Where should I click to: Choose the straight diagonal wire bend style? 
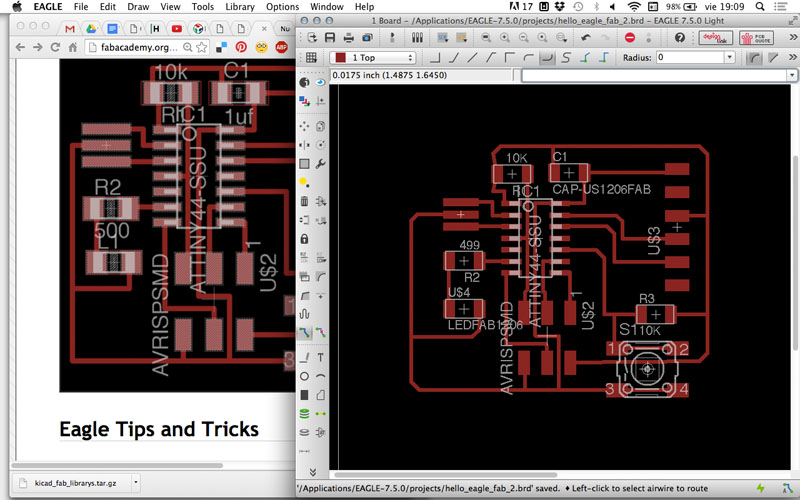click(x=472, y=58)
